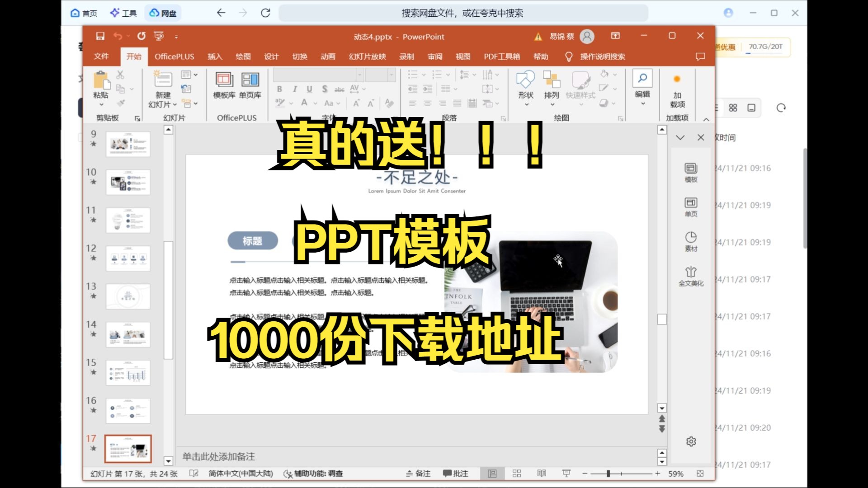Screen dimensions: 868x488
Task: Click spell-check icon in status bar
Action: [193, 474]
